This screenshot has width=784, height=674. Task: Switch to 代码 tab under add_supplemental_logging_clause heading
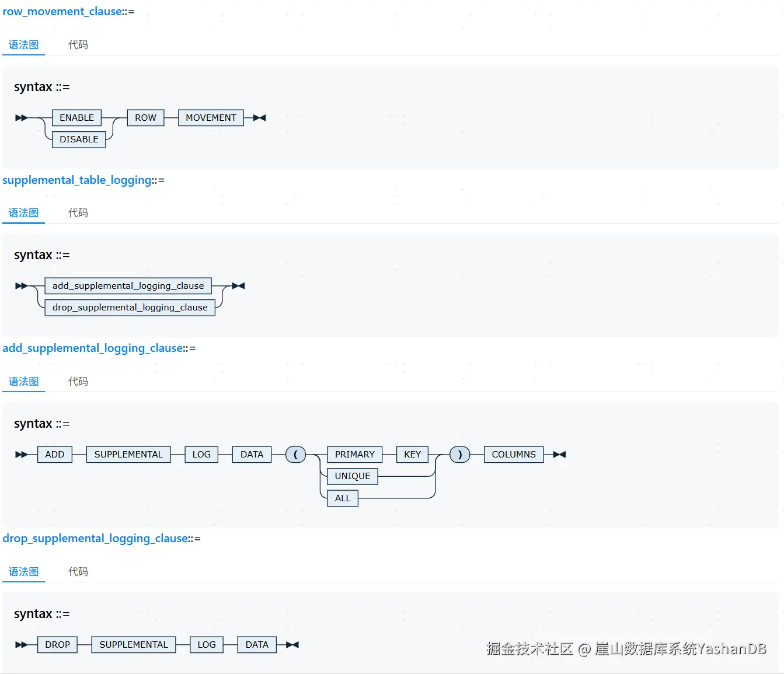(x=78, y=382)
